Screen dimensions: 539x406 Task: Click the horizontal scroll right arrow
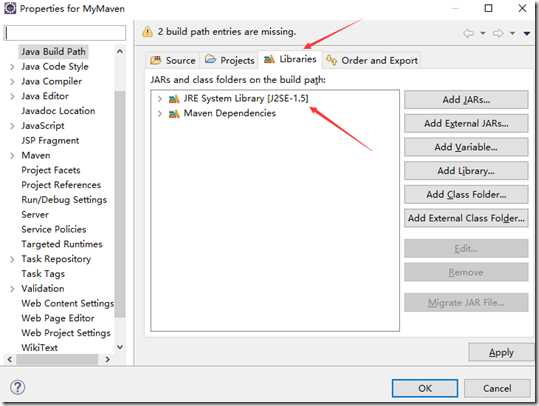tap(108, 359)
